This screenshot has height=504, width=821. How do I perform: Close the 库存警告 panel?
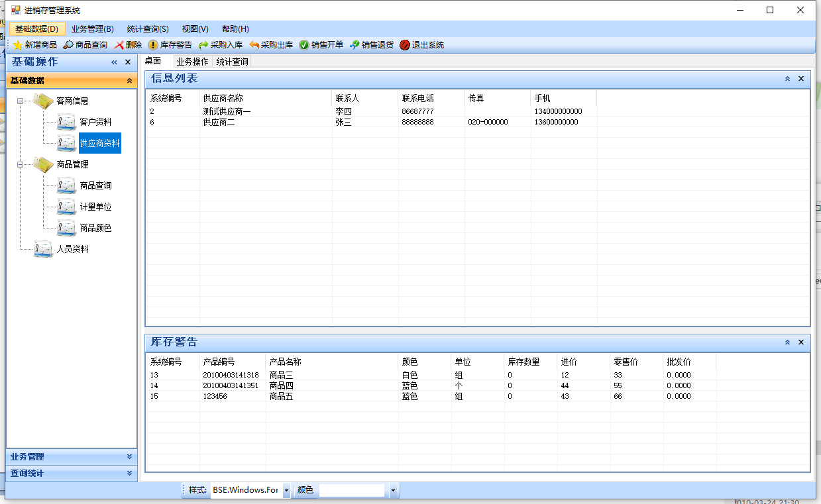(x=801, y=342)
